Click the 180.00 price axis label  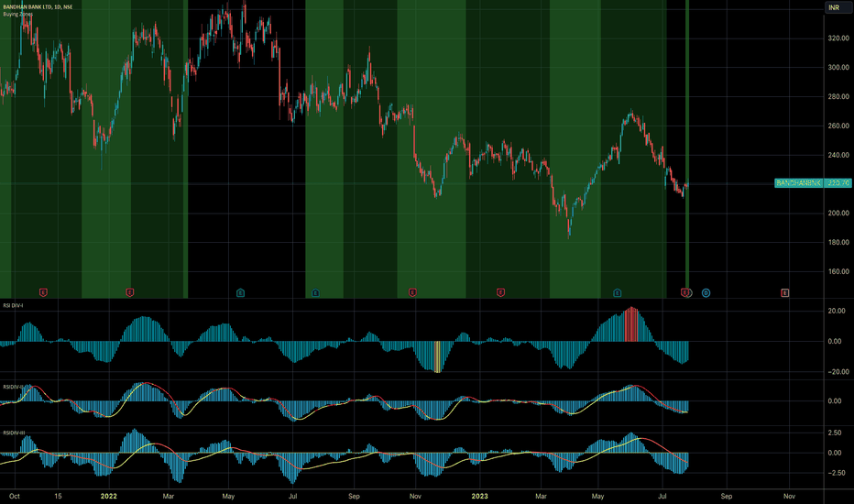[x=838, y=243]
